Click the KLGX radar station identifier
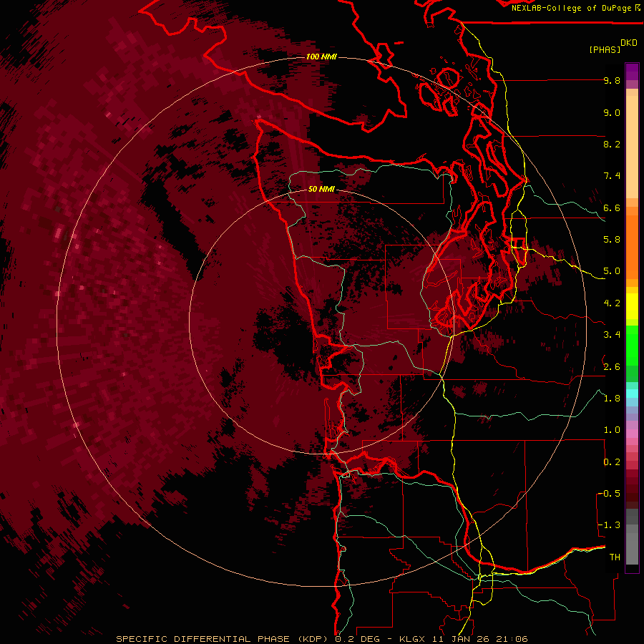The height and width of the screenshot is (644, 644). pos(411,639)
